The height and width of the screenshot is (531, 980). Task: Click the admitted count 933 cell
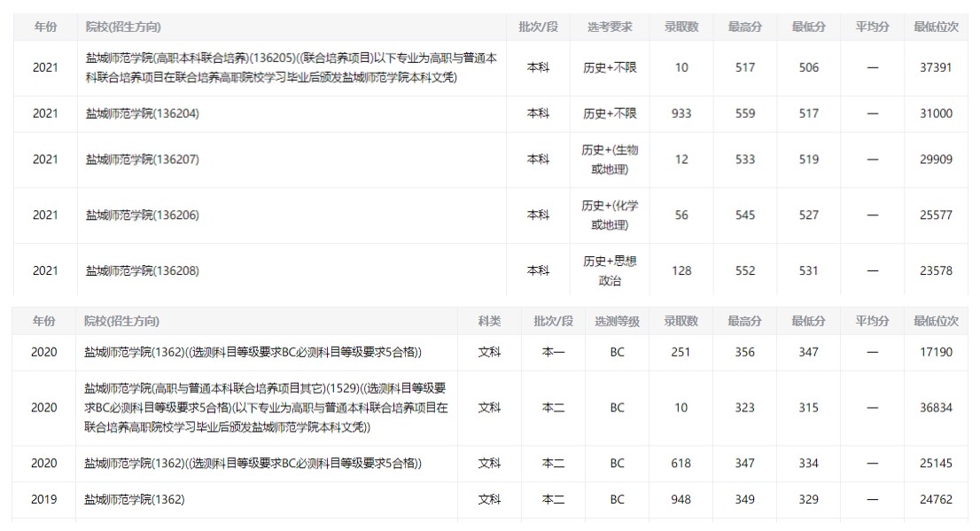pyautogui.click(x=681, y=113)
